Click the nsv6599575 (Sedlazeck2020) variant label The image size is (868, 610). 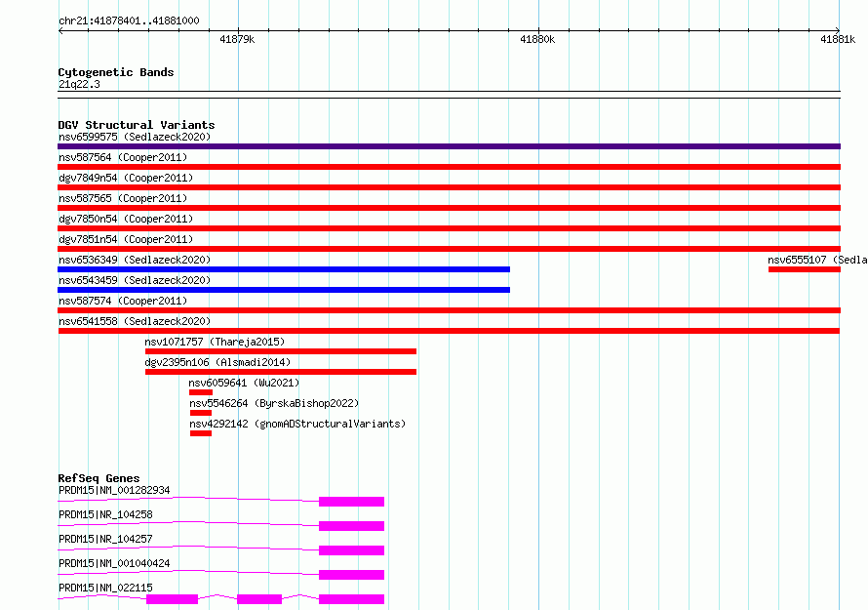(135, 137)
